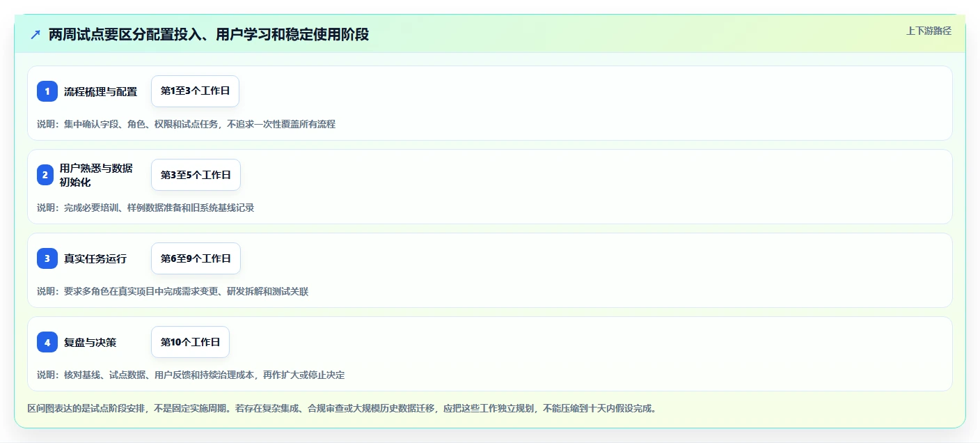Click the step title 流程梳理与配置
Screen dimensions: 980x443
point(101,91)
